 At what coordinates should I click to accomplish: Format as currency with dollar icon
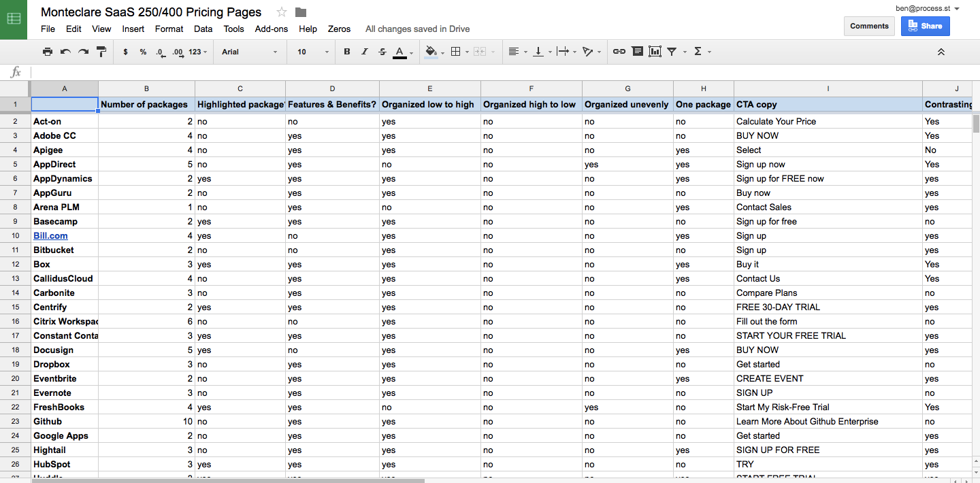click(x=125, y=52)
